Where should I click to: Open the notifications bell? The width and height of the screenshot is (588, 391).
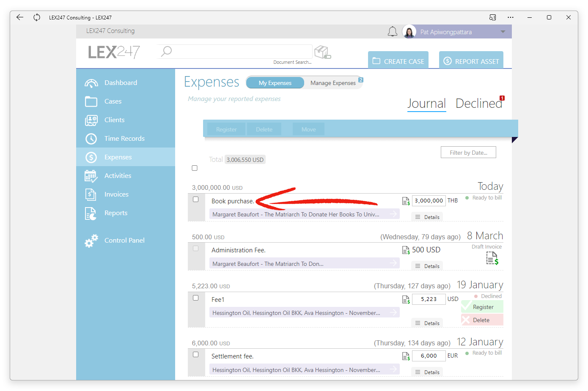(x=393, y=32)
